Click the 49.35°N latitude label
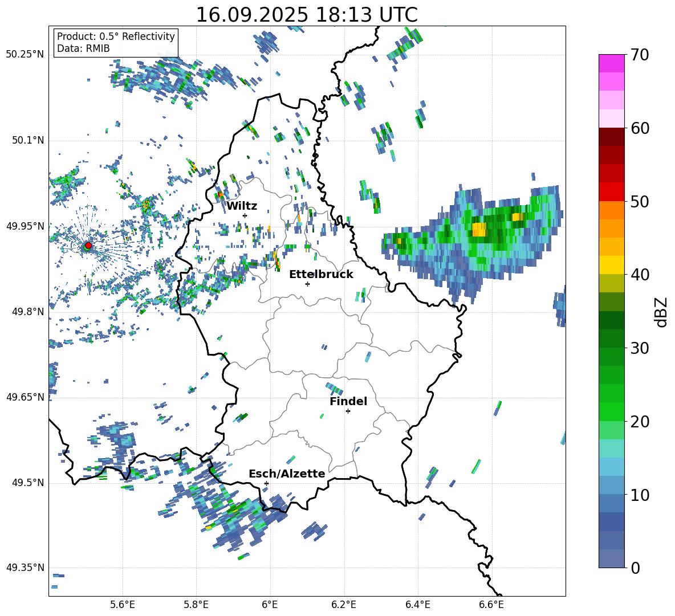 tap(25, 568)
